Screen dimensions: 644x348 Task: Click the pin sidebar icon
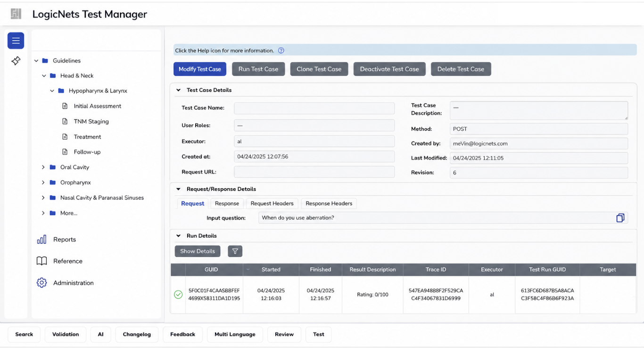tap(16, 61)
